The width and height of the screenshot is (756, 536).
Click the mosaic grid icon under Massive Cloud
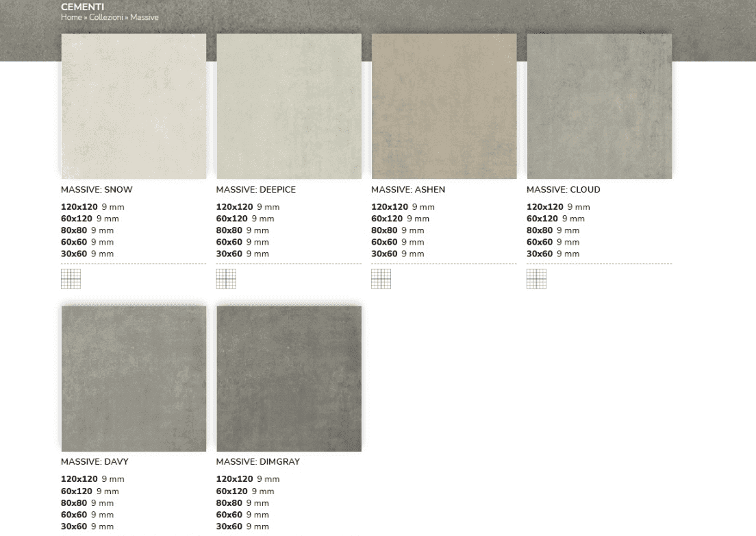(x=536, y=278)
